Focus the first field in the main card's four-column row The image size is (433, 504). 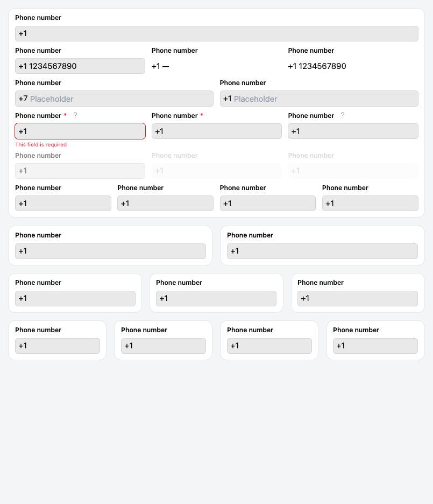pos(63,204)
